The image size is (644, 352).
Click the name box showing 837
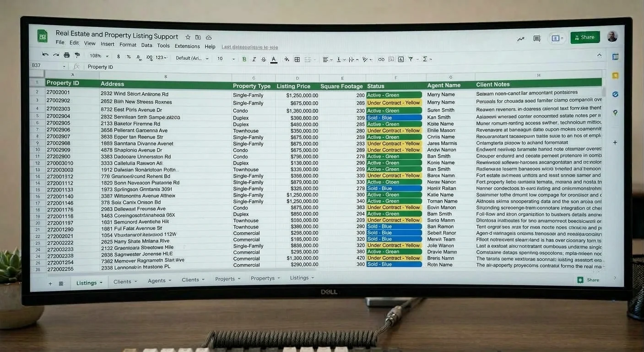(48, 66)
